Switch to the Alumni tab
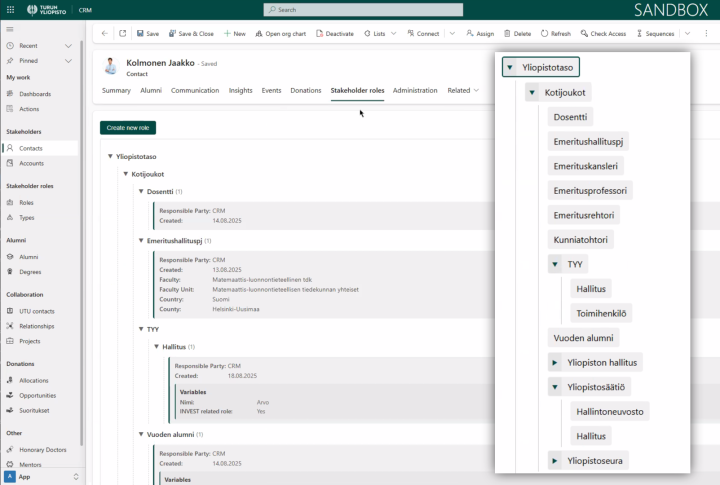The height and width of the screenshot is (485, 720). pyautogui.click(x=151, y=90)
